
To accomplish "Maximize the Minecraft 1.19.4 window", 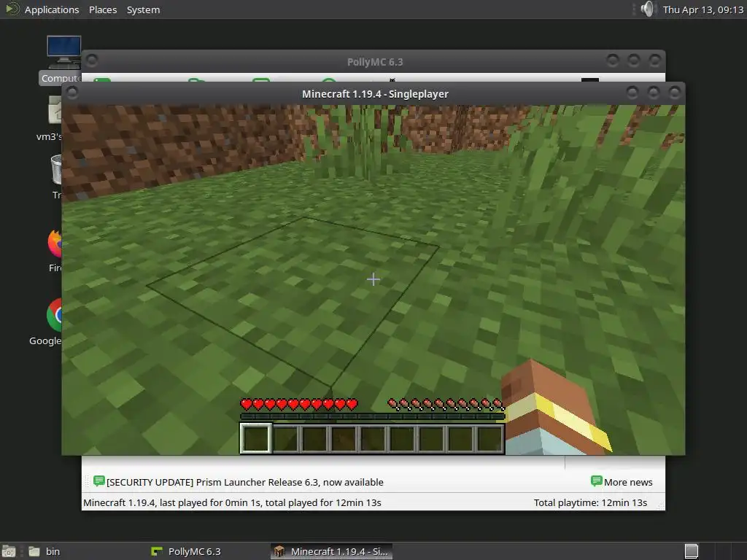I will [x=653, y=93].
